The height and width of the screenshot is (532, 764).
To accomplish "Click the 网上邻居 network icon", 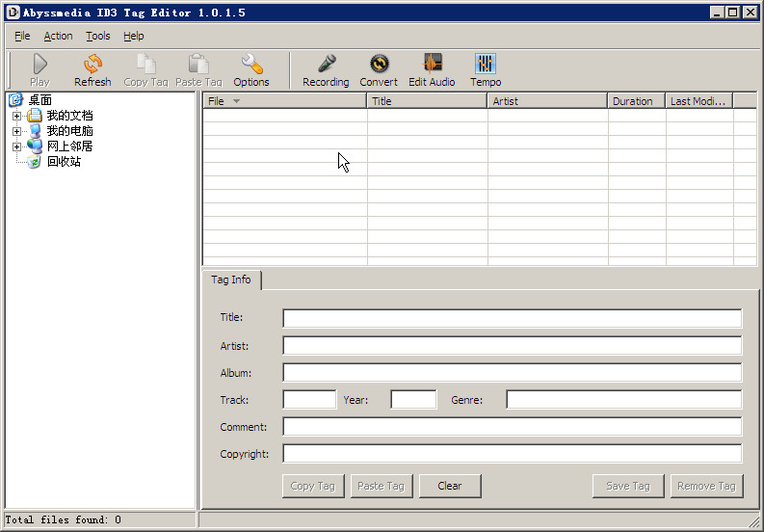I will pyautogui.click(x=35, y=146).
